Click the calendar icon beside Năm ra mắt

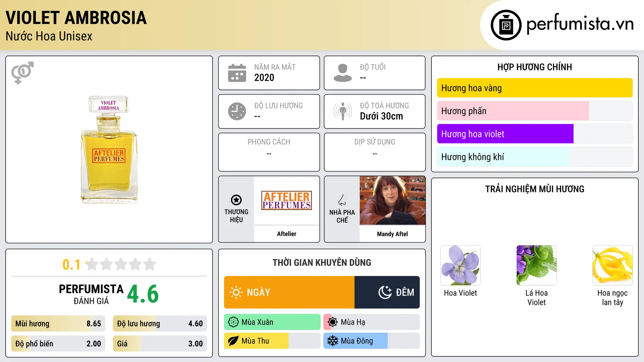(x=237, y=73)
